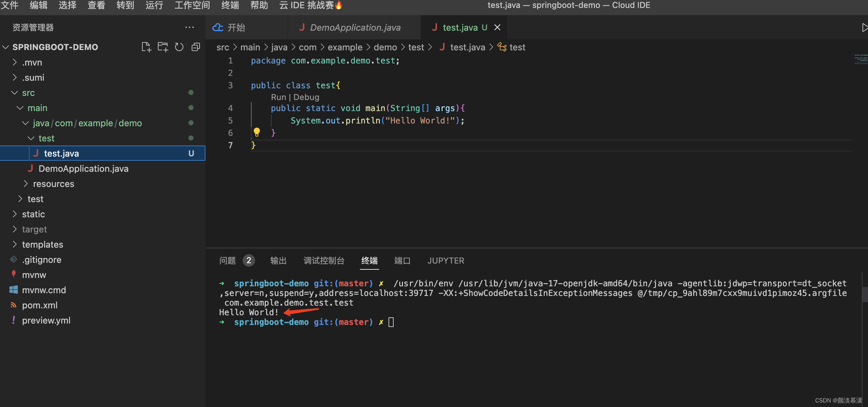Image resolution: width=868 pixels, height=407 pixels.
Task: Collapse the green test folder under demo
Action: [31, 138]
